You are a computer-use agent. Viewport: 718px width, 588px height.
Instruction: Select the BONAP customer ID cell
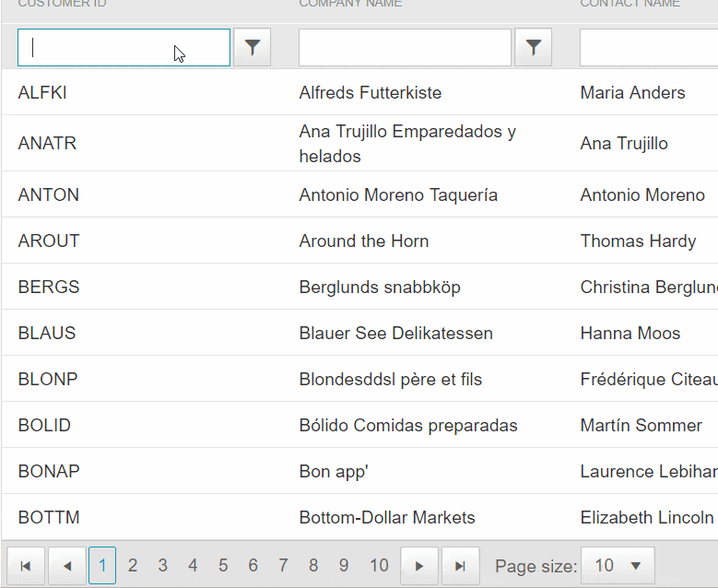pyautogui.click(x=49, y=471)
